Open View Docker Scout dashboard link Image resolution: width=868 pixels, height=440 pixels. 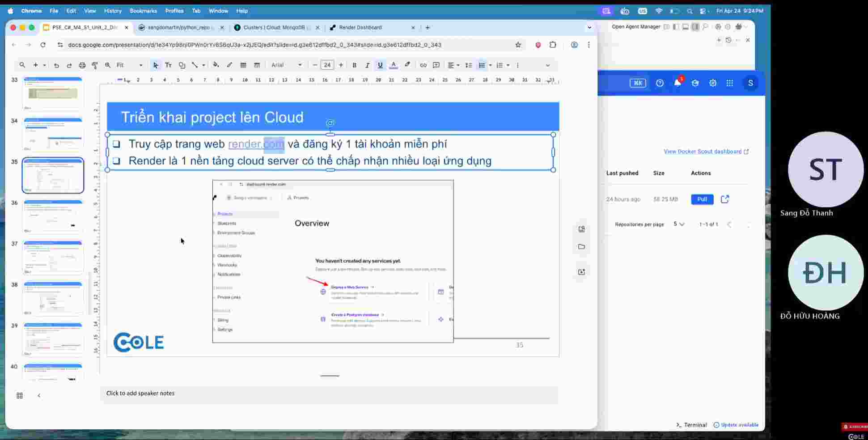point(706,152)
